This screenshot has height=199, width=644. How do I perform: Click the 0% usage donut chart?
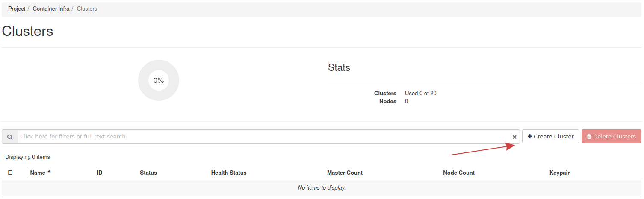click(x=159, y=80)
